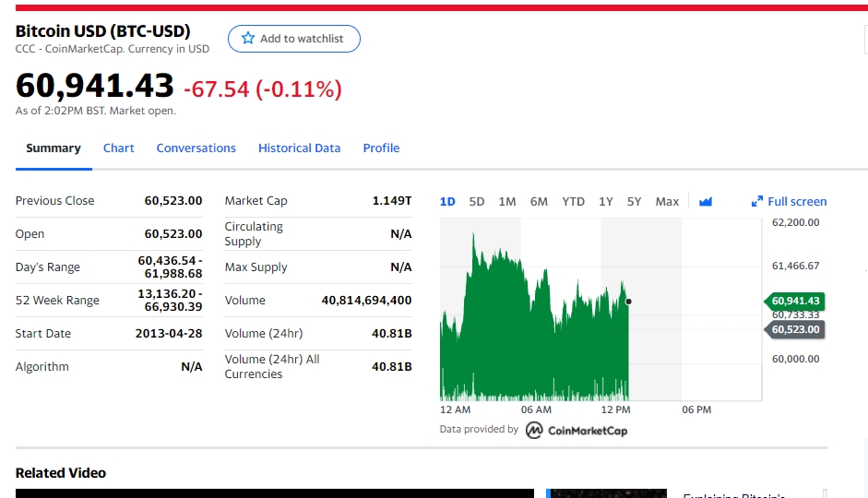Image resolution: width=868 pixels, height=498 pixels.
Task: Open the related video thumbnail on the right
Action: 606,493
